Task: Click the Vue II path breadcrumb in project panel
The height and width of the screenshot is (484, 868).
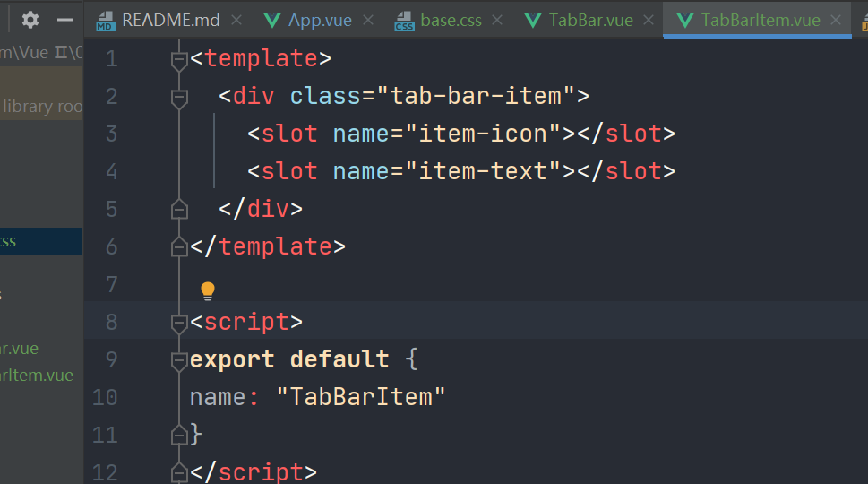Action: [x=41, y=53]
